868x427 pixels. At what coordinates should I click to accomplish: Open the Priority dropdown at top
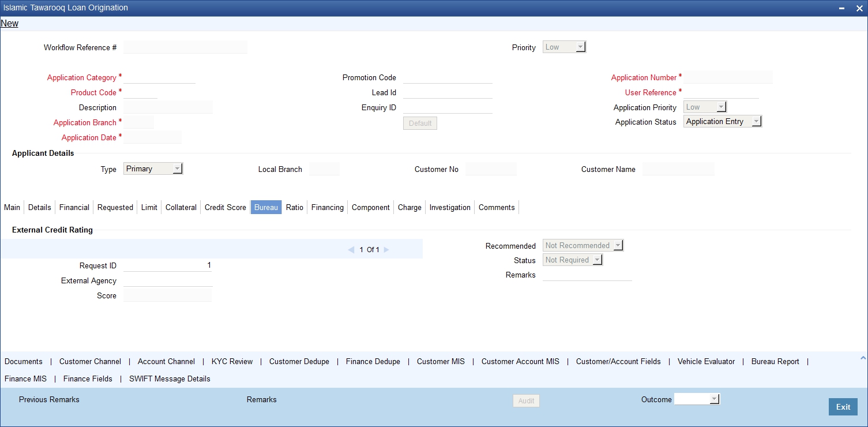click(565, 47)
